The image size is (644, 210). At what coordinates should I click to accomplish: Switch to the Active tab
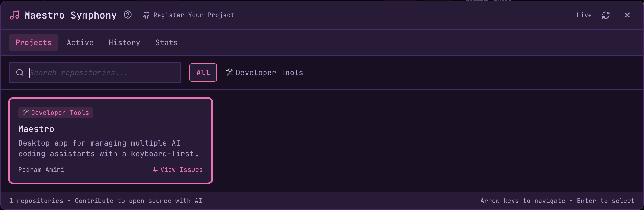coord(80,42)
